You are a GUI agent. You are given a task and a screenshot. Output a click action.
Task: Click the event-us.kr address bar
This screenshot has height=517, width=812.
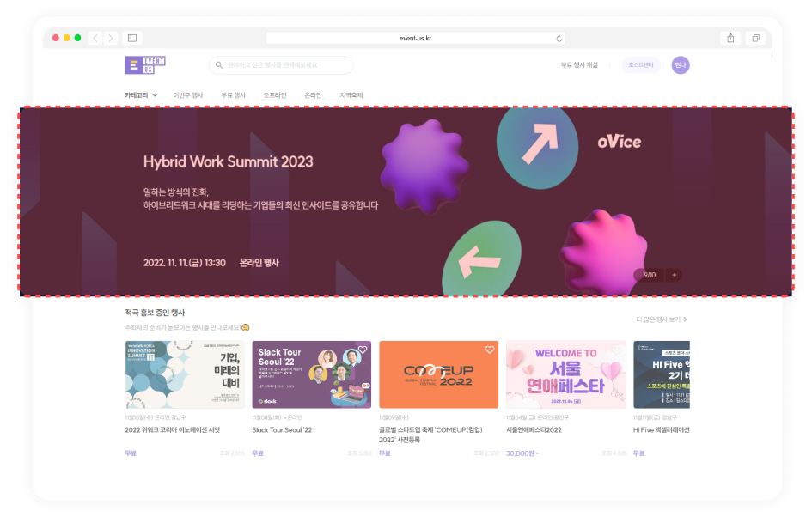pyautogui.click(x=415, y=39)
